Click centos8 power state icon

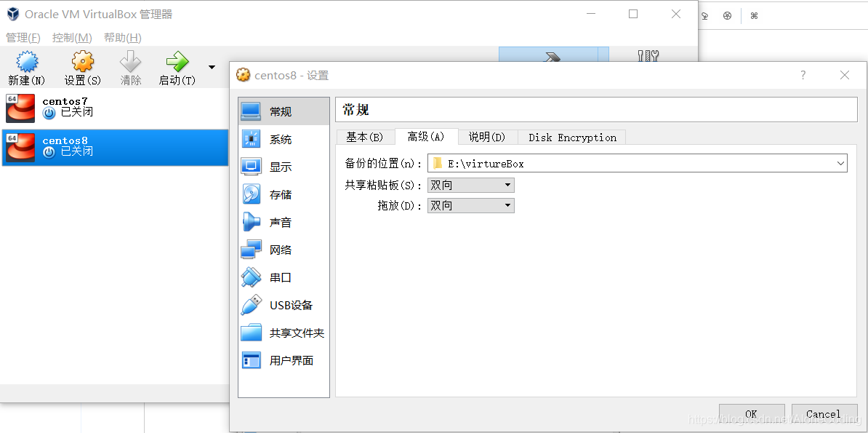(x=49, y=152)
